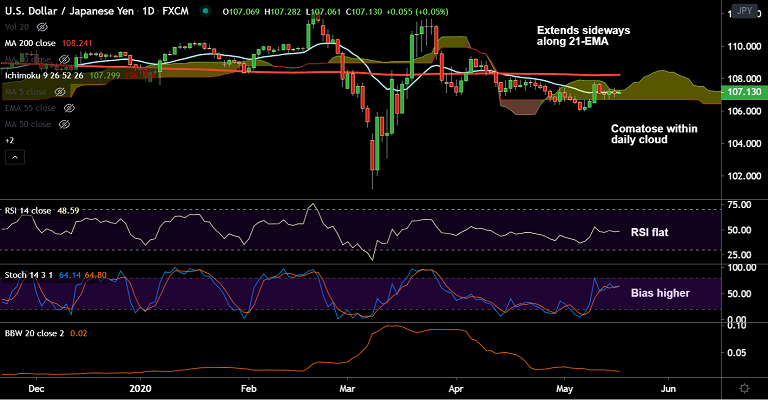Image resolution: width=768 pixels, height=400 pixels.
Task: Click the Apr label on time axis
Action: coord(456,389)
